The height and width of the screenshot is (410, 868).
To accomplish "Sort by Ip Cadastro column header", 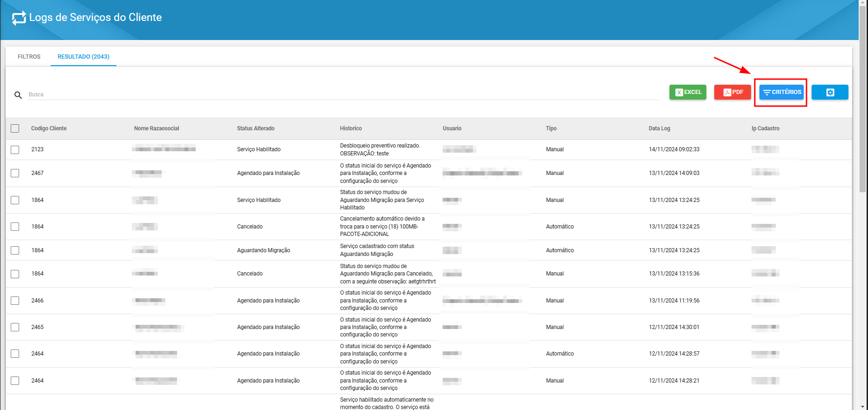I will (765, 128).
